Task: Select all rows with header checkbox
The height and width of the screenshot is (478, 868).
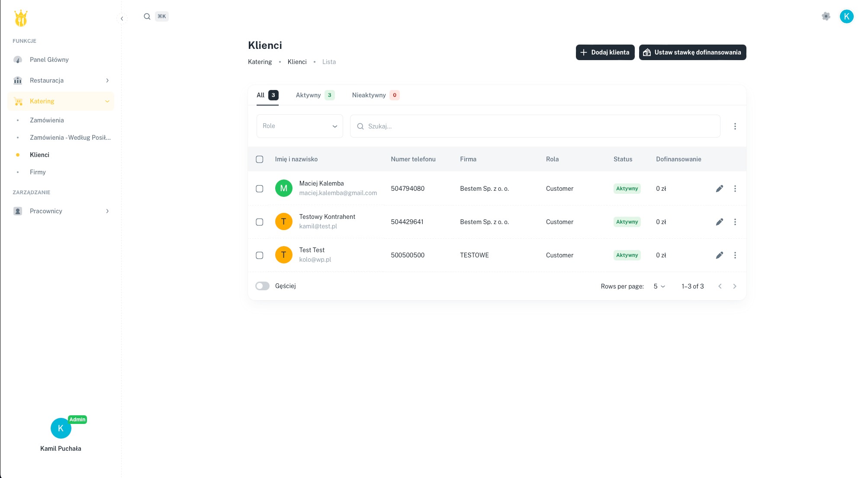Action: pyautogui.click(x=260, y=159)
